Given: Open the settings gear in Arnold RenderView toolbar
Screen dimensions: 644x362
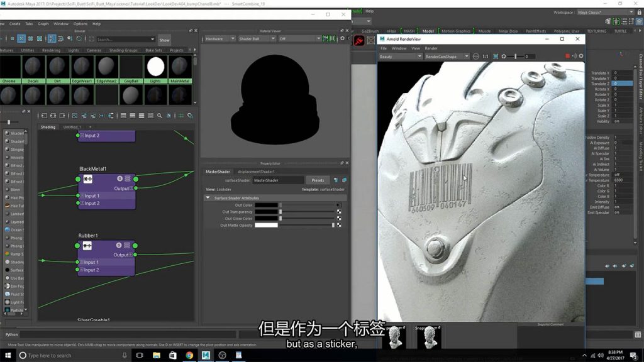Looking at the screenshot, I should (x=580, y=56).
